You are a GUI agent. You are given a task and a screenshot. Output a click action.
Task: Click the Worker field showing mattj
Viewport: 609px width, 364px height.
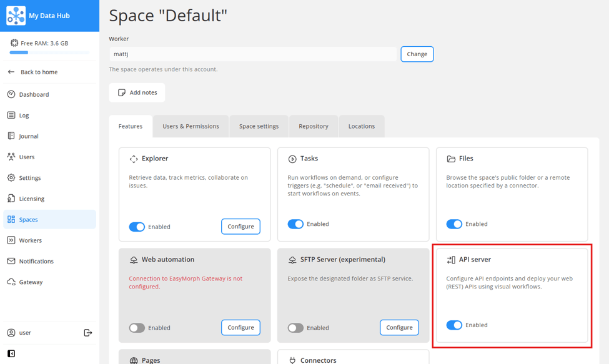point(253,54)
